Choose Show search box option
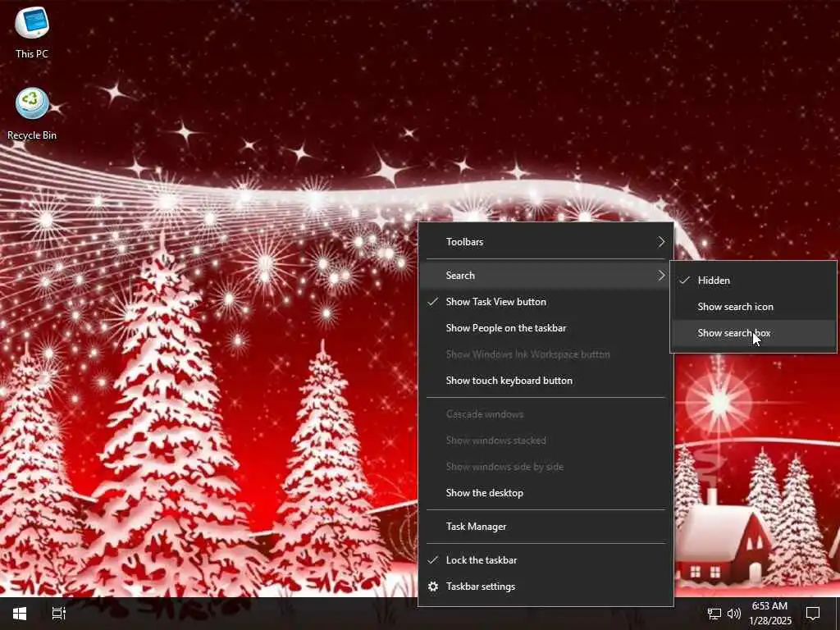This screenshot has width=840, height=630. pos(753,333)
